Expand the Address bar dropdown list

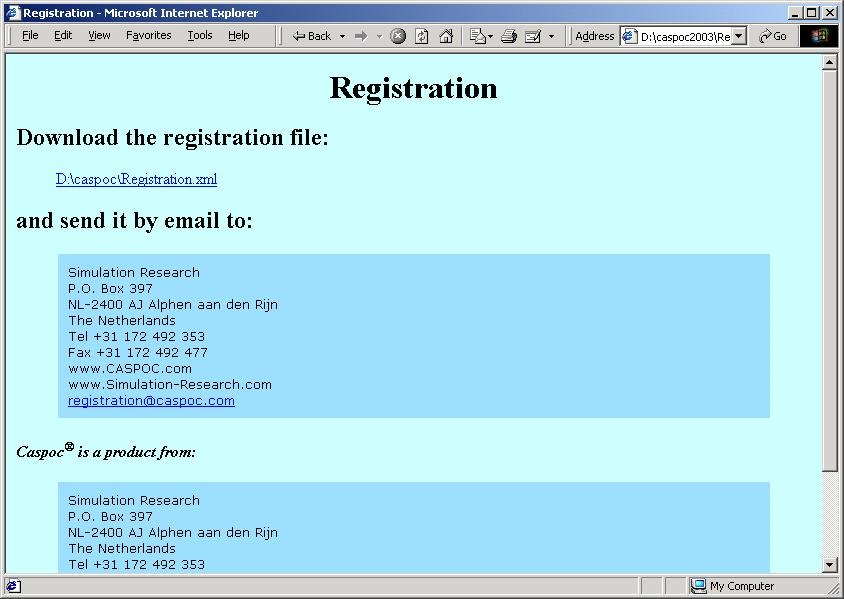pos(739,36)
